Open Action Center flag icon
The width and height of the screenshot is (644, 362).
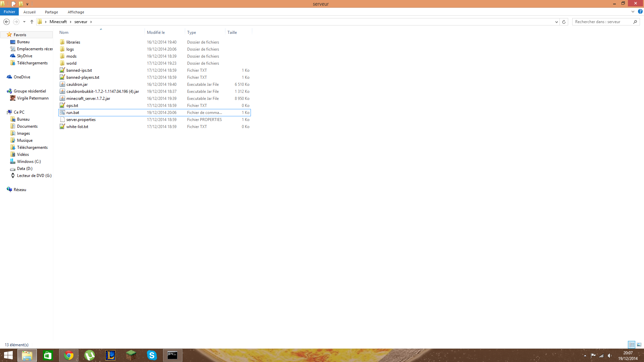point(593,356)
